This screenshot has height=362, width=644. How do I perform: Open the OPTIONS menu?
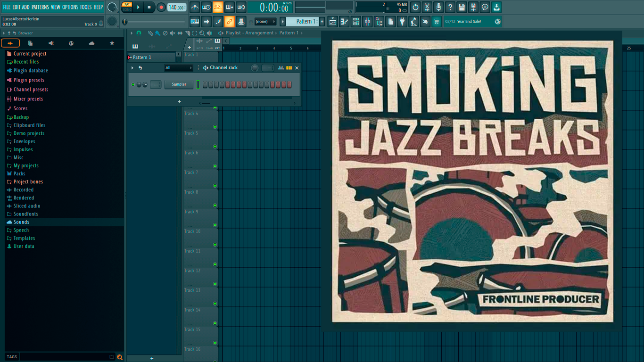(x=70, y=7)
